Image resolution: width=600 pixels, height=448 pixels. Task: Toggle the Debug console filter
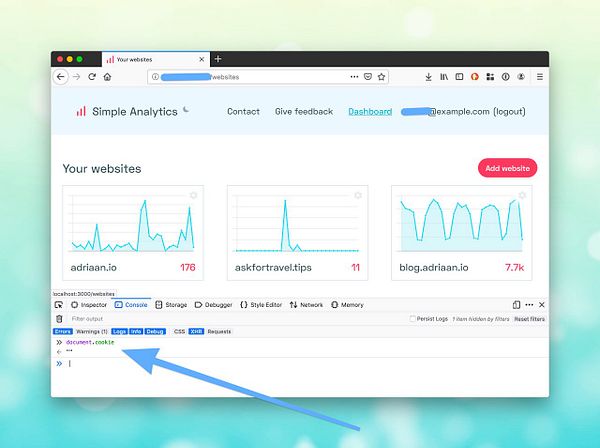click(x=155, y=331)
